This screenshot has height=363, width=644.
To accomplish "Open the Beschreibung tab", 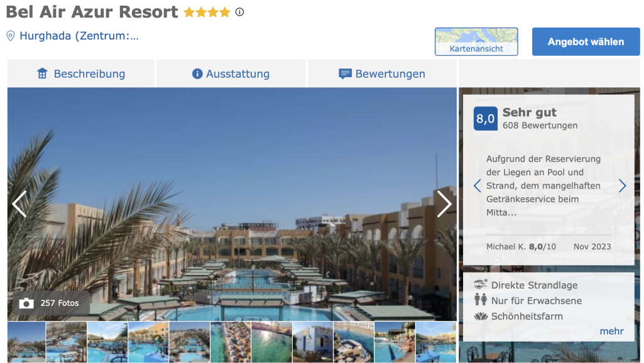I will tap(81, 73).
